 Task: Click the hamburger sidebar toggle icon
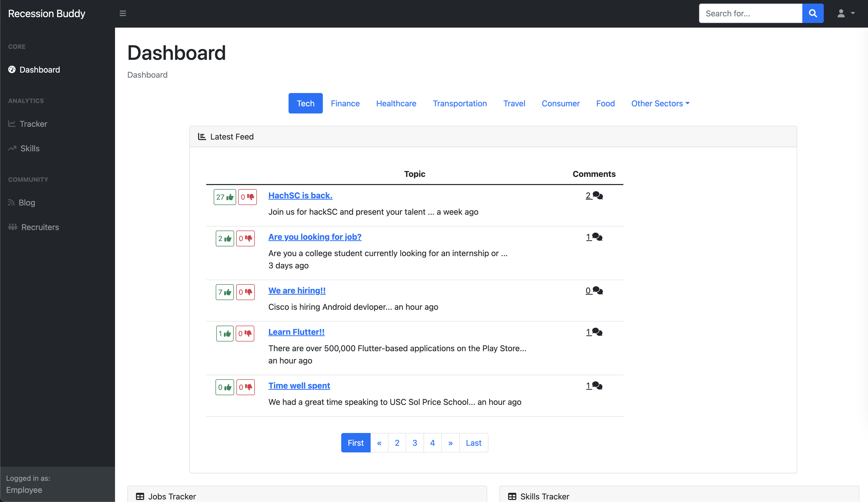click(x=123, y=14)
